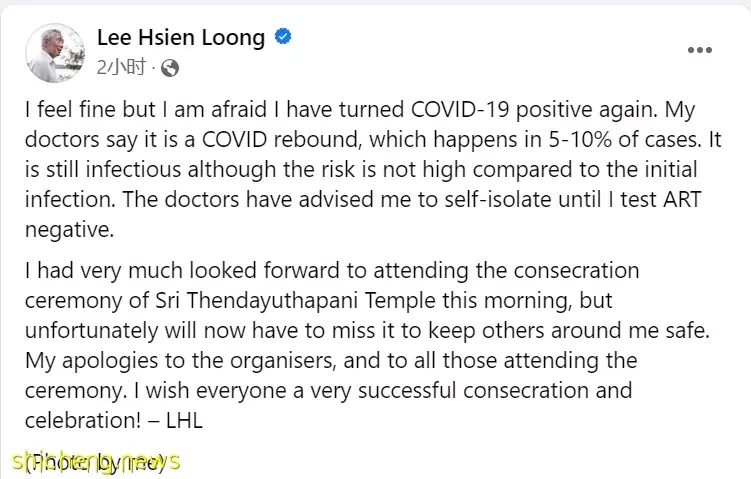Click the word "organisers" in the post

(281, 362)
